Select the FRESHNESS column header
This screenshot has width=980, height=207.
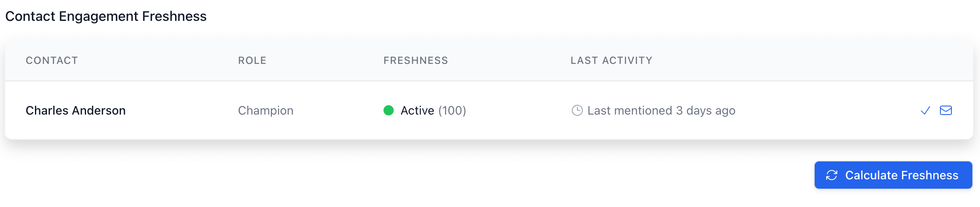tap(415, 60)
